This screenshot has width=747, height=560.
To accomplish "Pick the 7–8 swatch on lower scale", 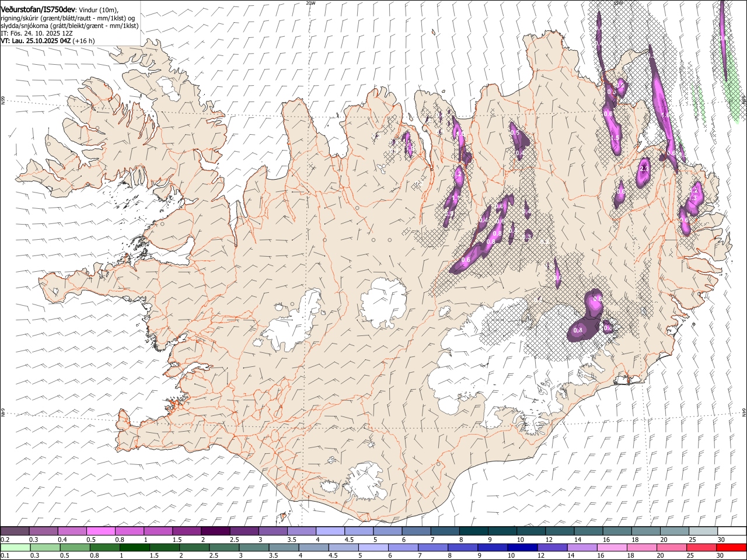I will (x=432, y=547).
